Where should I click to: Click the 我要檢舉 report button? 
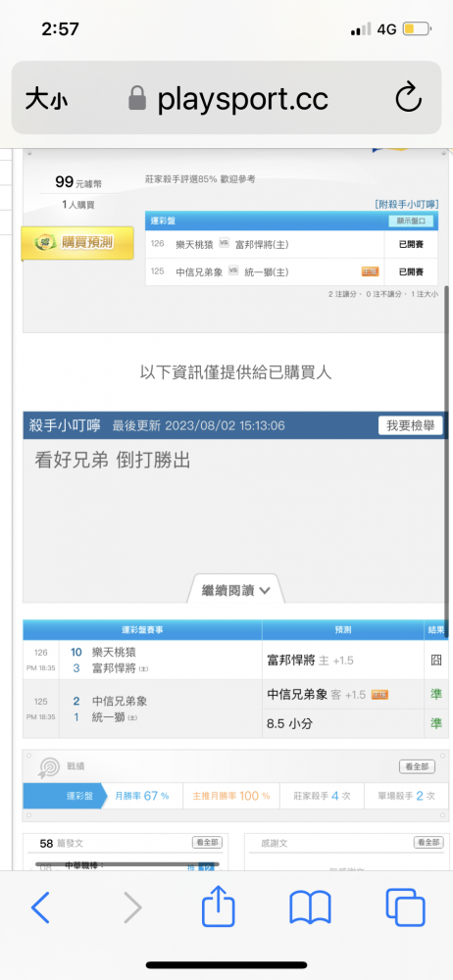coord(411,425)
